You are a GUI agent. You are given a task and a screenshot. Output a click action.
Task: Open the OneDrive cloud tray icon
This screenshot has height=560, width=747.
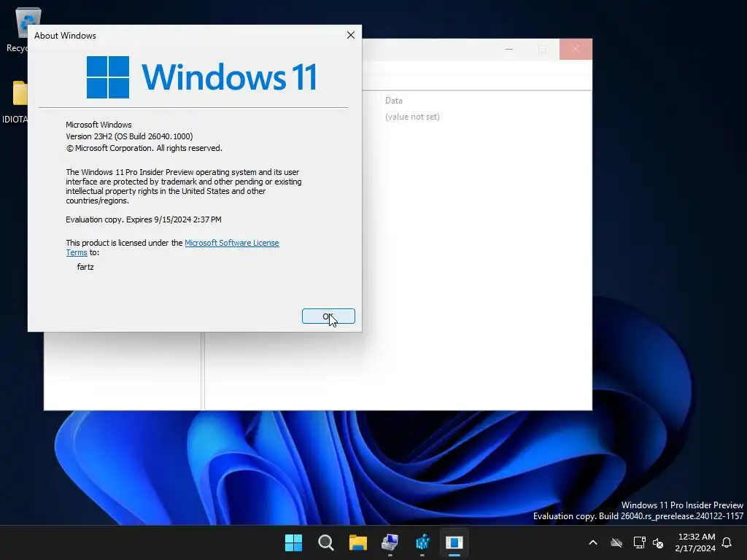pos(616,542)
